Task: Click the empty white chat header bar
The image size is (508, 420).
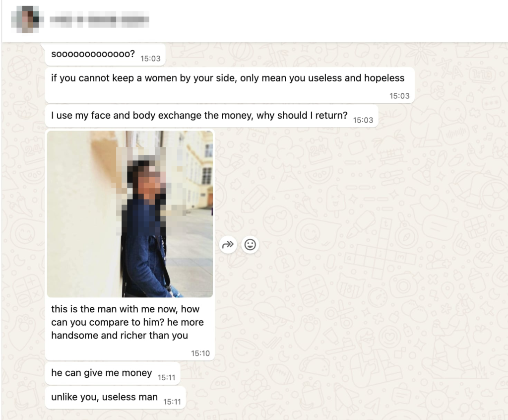Action: click(x=324, y=20)
